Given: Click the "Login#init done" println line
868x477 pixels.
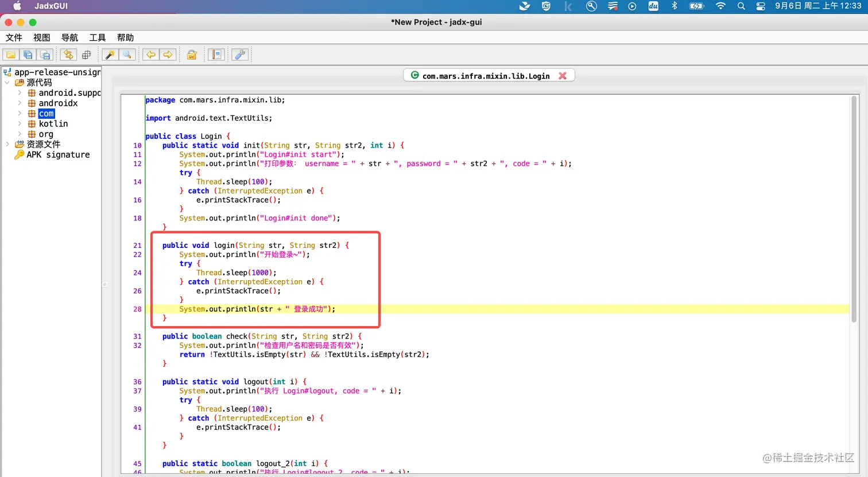Looking at the screenshot, I should click(x=259, y=218).
